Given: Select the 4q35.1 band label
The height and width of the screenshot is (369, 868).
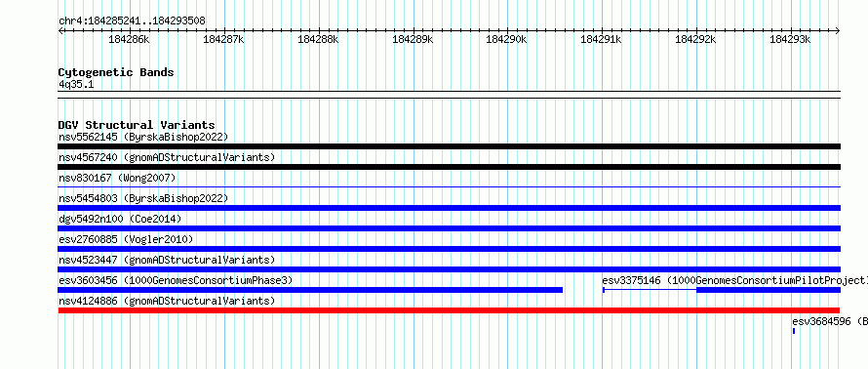Looking at the screenshot, I should coord(76,84).
